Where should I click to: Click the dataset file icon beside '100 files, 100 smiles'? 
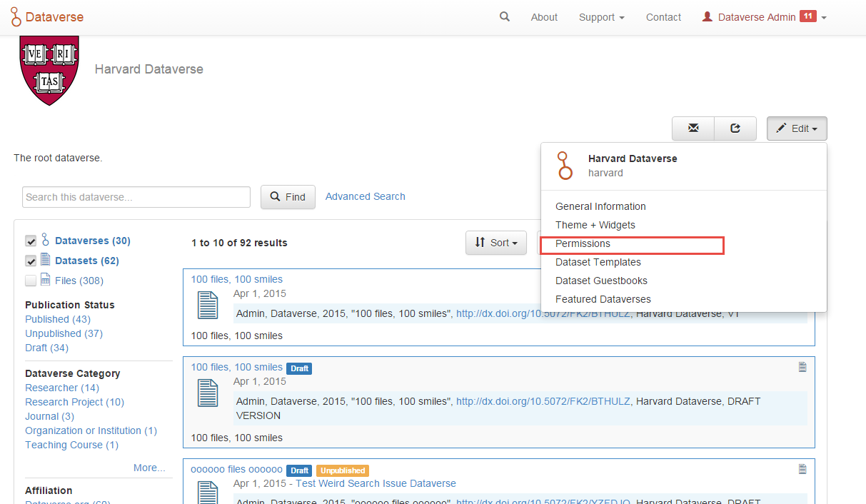click(x=208, y=305)
